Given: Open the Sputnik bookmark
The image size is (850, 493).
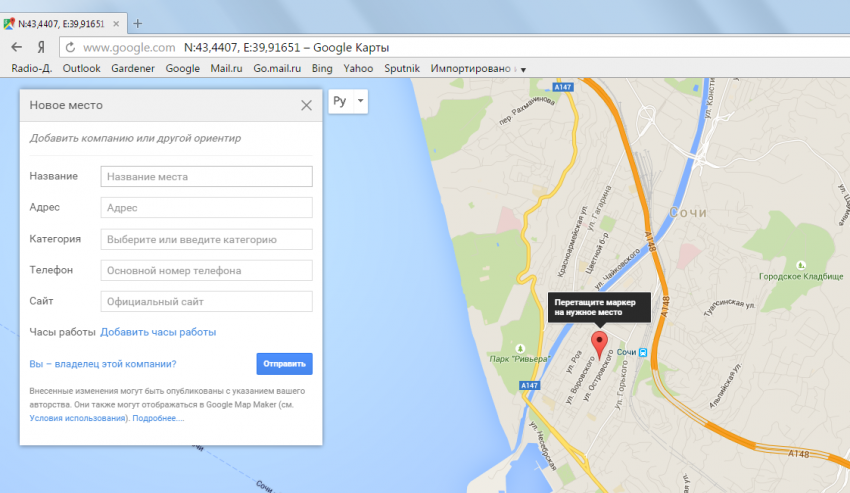Looking at the screenshot, I should coord(403,69).
